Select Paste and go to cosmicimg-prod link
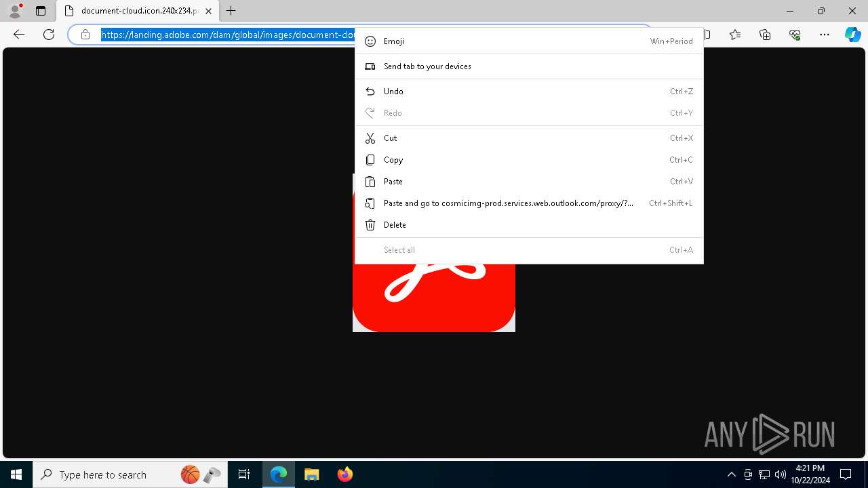868x488 pixels. [529, 203]
